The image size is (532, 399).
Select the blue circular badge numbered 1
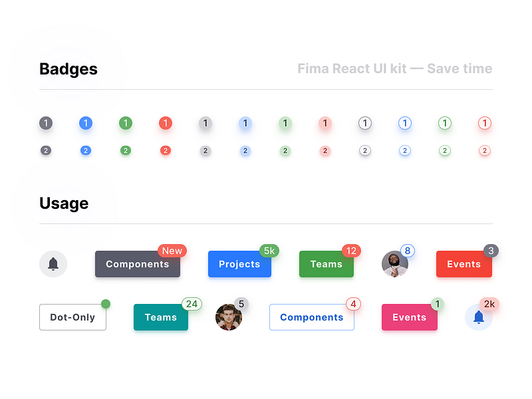pos(86,123)
